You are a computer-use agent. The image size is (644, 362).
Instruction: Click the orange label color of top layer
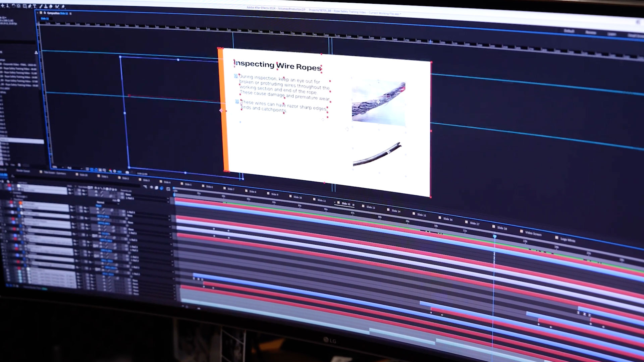20,203
